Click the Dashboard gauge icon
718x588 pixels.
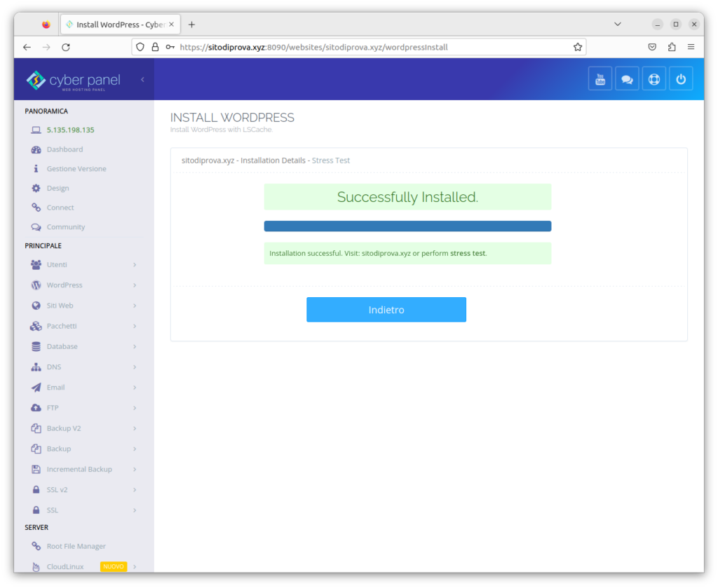[36, 150]
